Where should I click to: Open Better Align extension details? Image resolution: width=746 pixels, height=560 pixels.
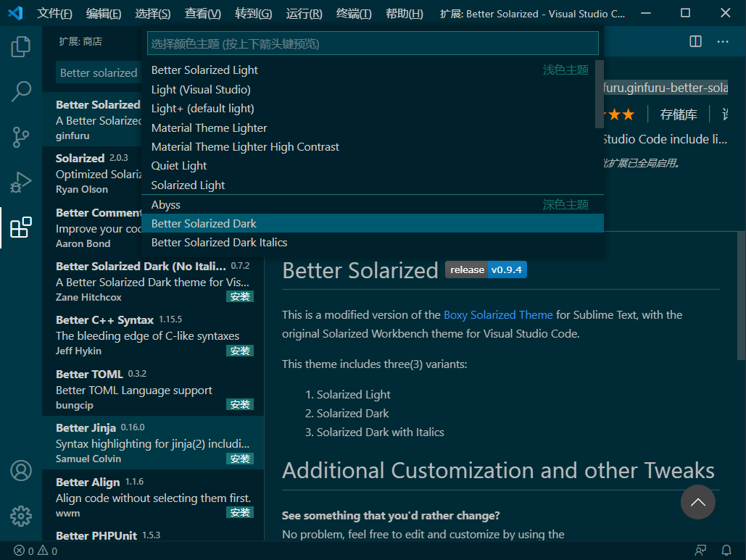click(153, 497)
